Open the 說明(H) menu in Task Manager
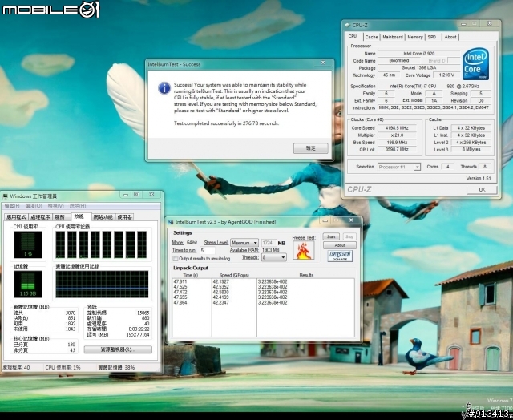The width and height of the screenshot is (513, 420). [x=78, y=206]
